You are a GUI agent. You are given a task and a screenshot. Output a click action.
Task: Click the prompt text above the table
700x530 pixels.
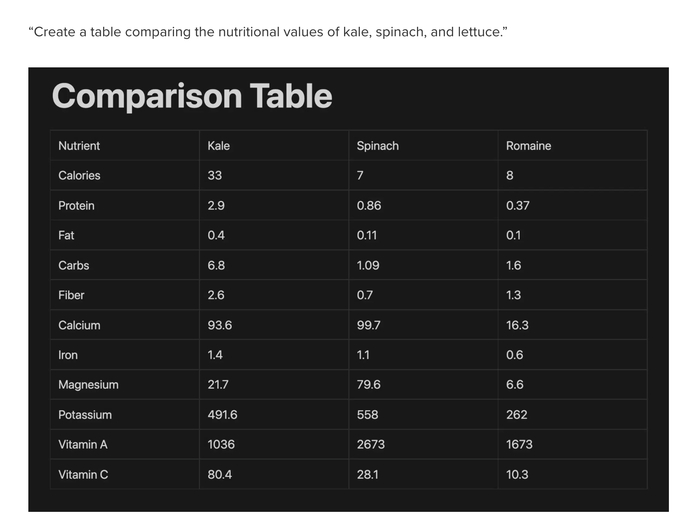click(268, 33)
